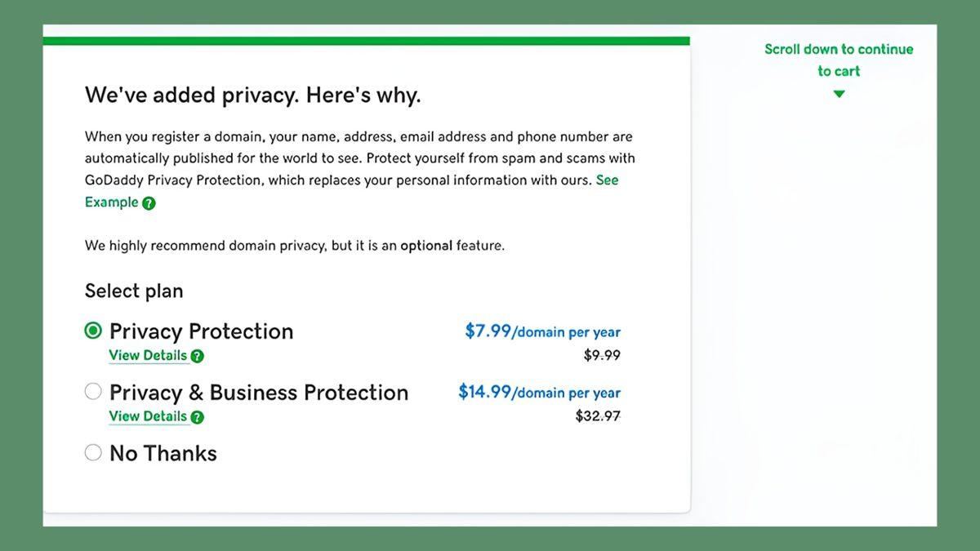Click the question mark beside Privacy & Business Protection's View Details
The height and width of the screenshot is (551, 980).
[x=197, y=417]
